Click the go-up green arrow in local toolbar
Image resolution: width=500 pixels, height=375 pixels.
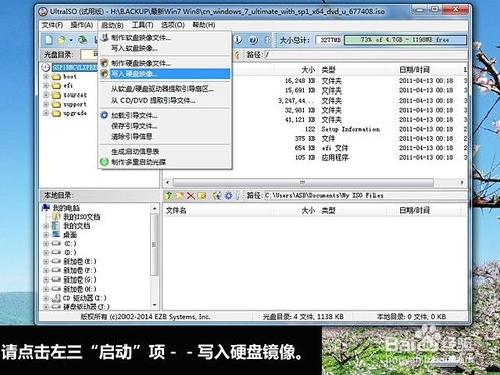point(169,195)
